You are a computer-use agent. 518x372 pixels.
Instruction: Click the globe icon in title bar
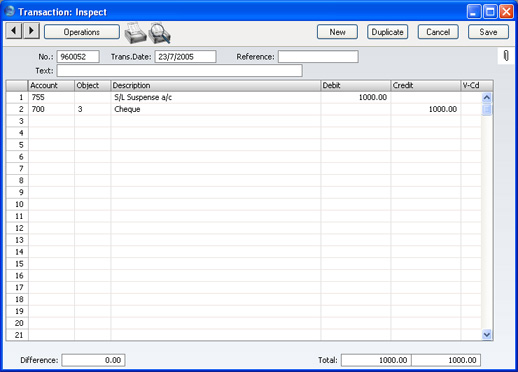10,12
